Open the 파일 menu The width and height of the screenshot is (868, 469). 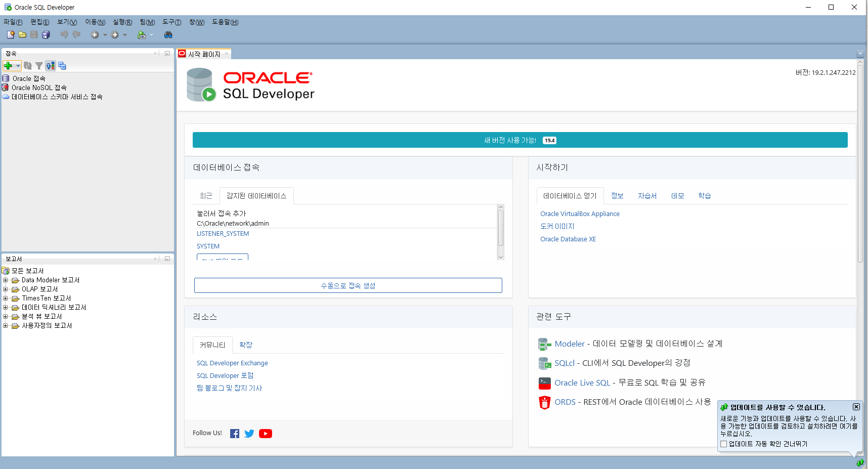13,22
